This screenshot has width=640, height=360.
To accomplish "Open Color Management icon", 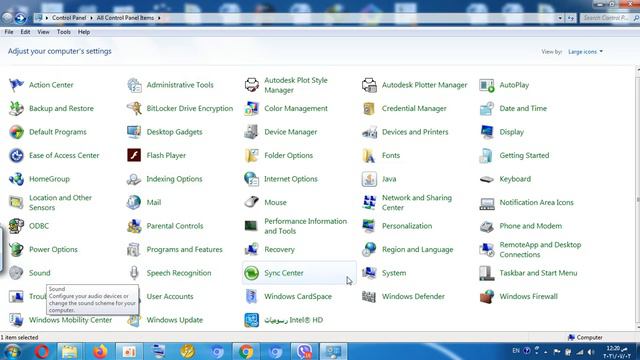I will pos(251,109).
